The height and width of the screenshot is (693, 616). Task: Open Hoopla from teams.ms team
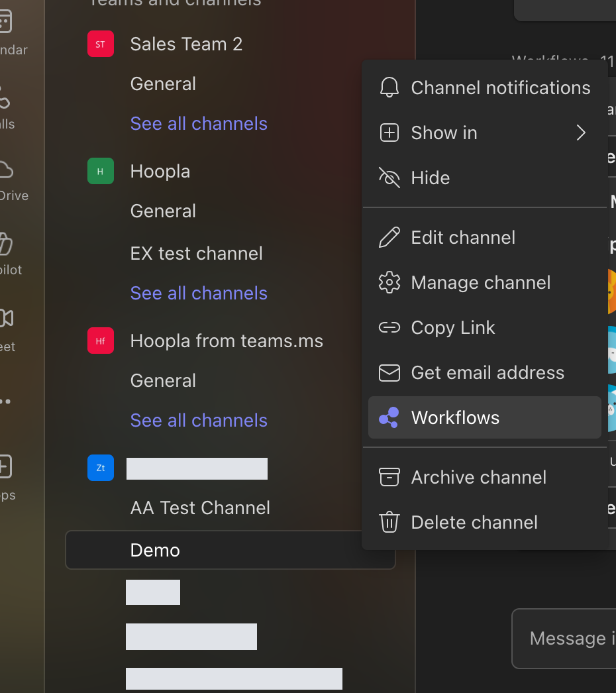coord(227,341)
